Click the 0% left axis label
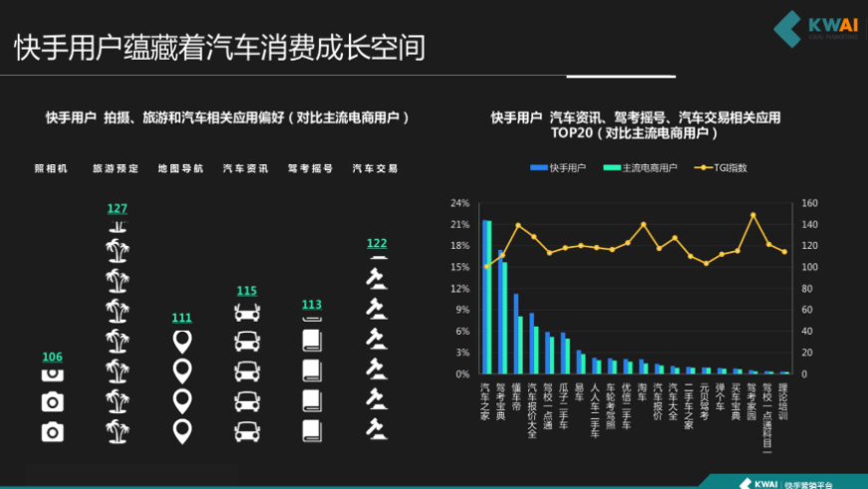Viewport: 868px width, 489px height. pos(462,373)
